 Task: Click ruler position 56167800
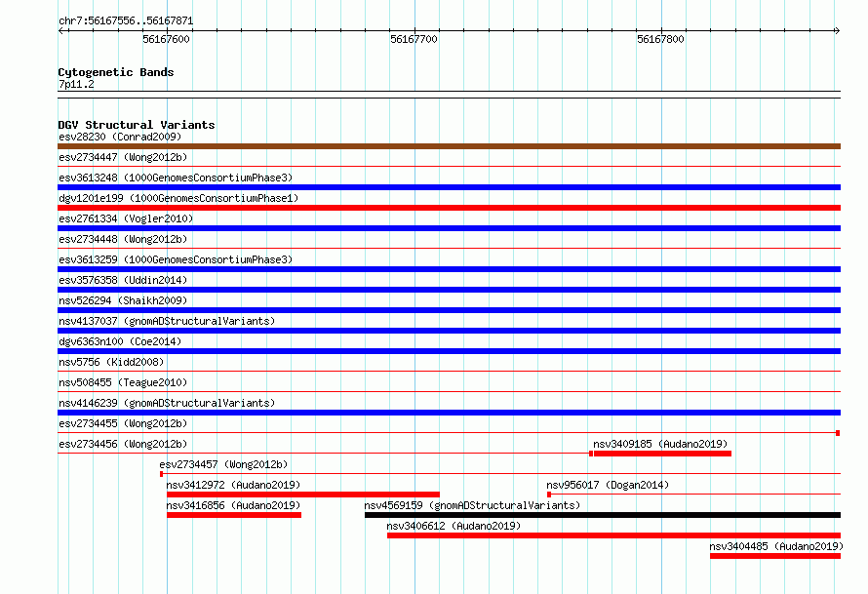(660, 39)
